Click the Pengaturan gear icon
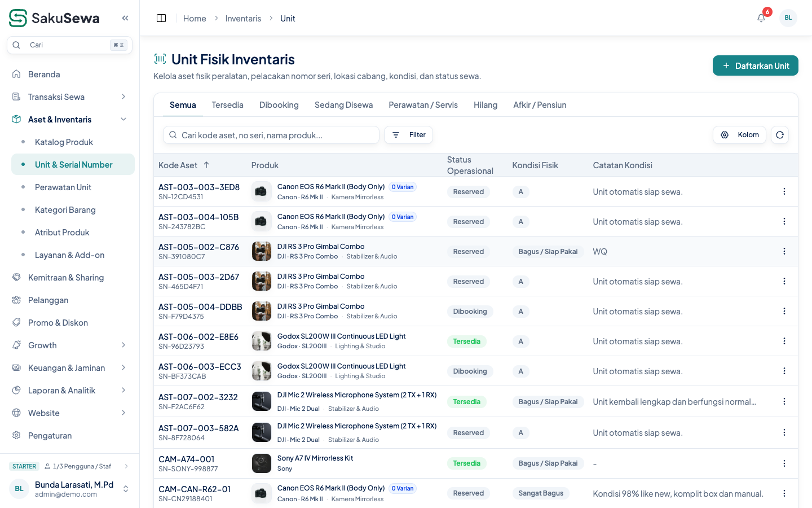The width and height of the screenshot is (812, 508). click(16, 435)
